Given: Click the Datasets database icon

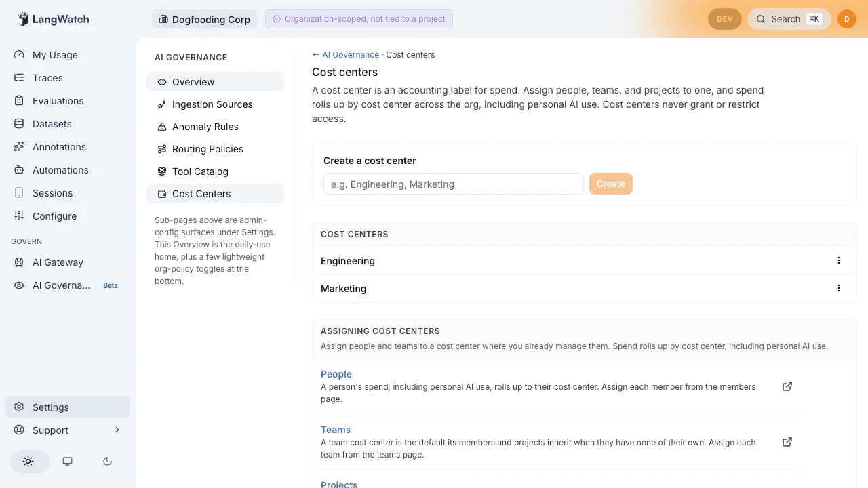Looking at the screenshot, I should coord(19,124).
